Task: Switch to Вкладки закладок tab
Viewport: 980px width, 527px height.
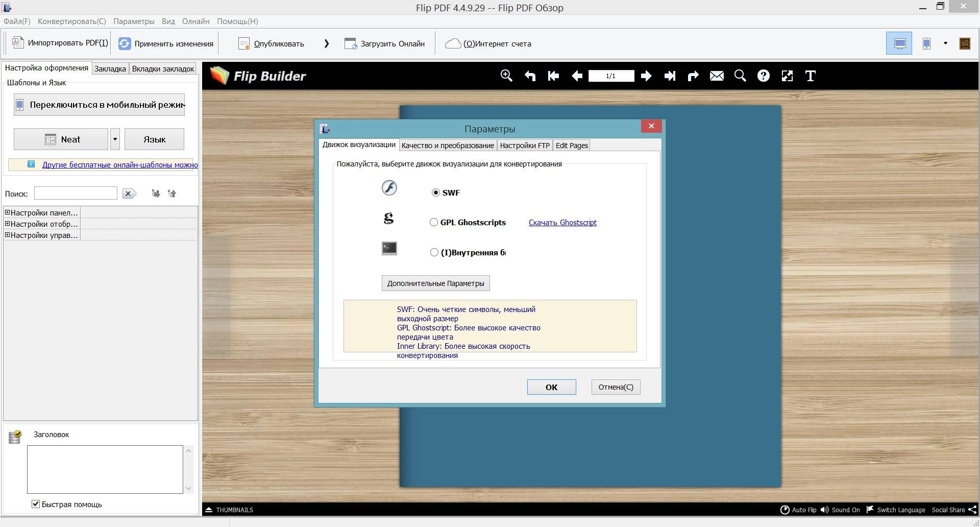Action: [x=163, y=68]
